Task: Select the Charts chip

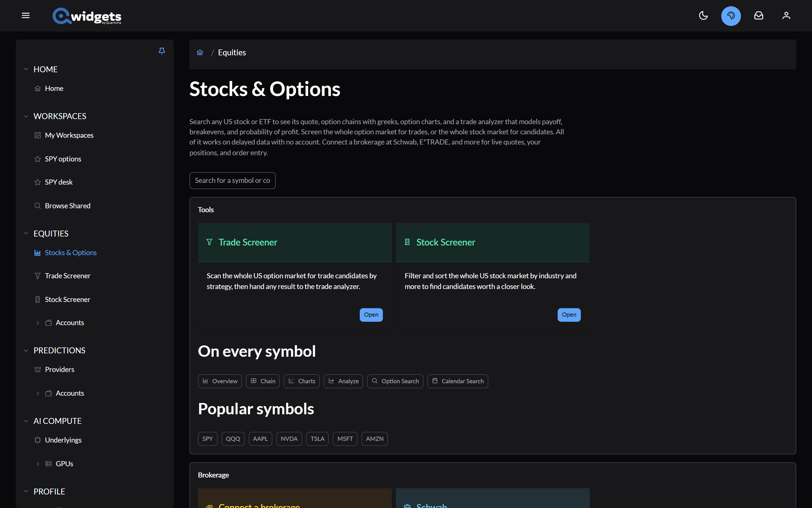Action: (302, 381)
